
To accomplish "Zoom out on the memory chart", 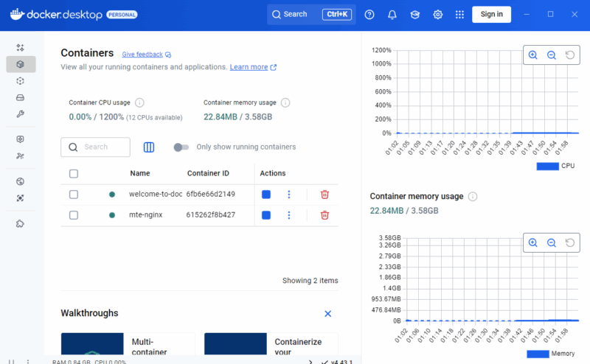I will point(551,242).
